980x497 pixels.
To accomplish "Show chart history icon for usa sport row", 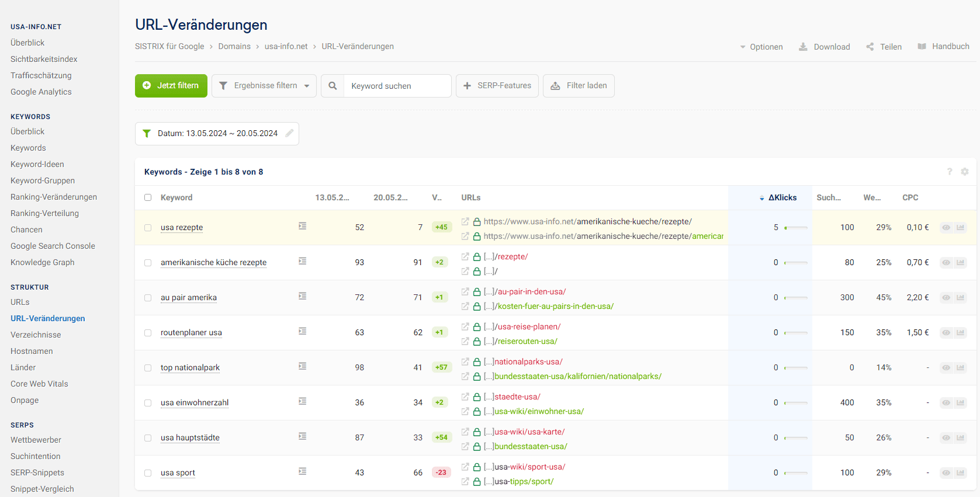I will tap(961, 472).
